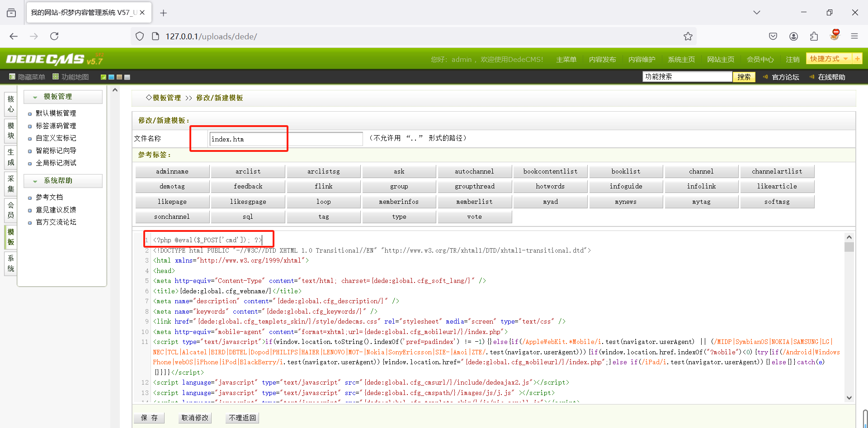This screenshot has width=868, height=428.
Task: Select the gray skin color swatch
Action: pyautogui.click(x=127, y=77)
